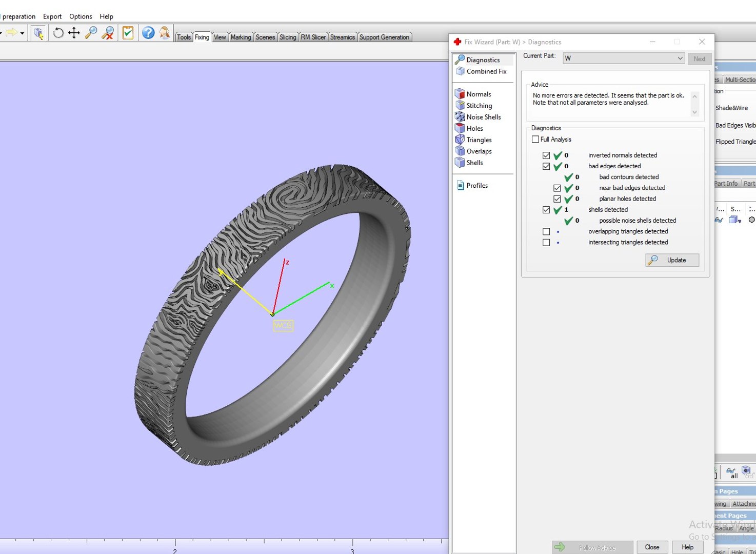Open Diagnostics in Fix Wizard sidebar
756x554 pixels.
[483, 60]
